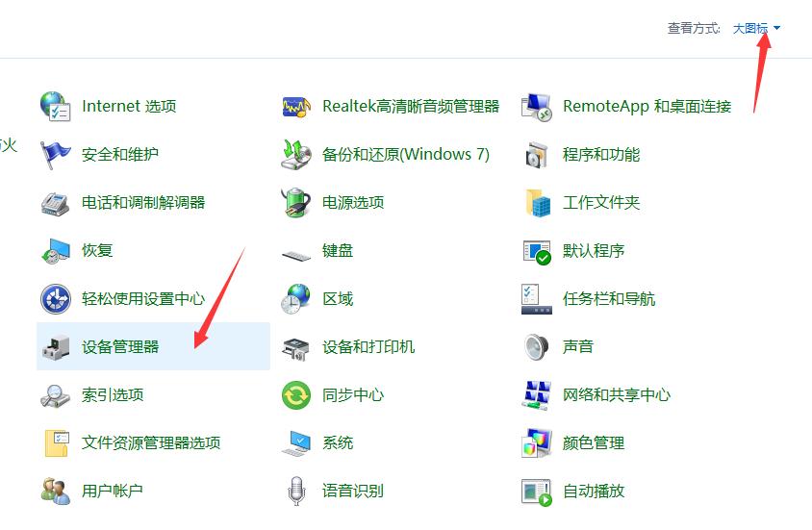Click the 安全和维护 flag icon
This screenshot has height=530, width=812.
[56, 154]
